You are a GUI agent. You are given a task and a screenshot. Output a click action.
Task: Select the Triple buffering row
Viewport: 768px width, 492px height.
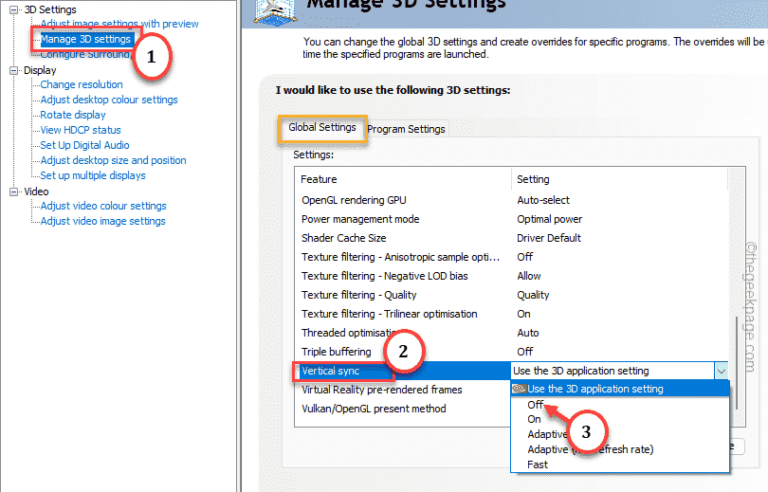point(511,352)
